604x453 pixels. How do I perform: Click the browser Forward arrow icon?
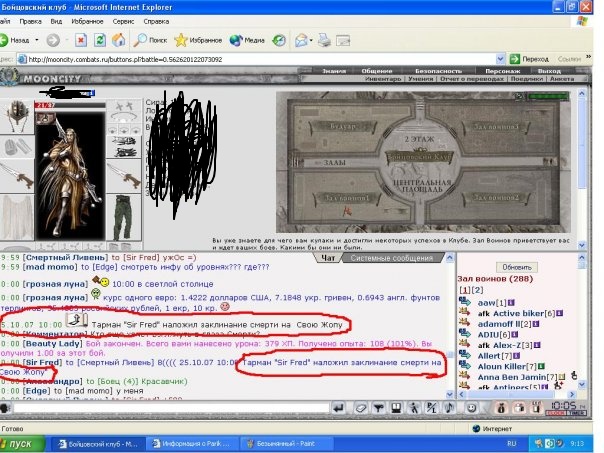[53, 40]
